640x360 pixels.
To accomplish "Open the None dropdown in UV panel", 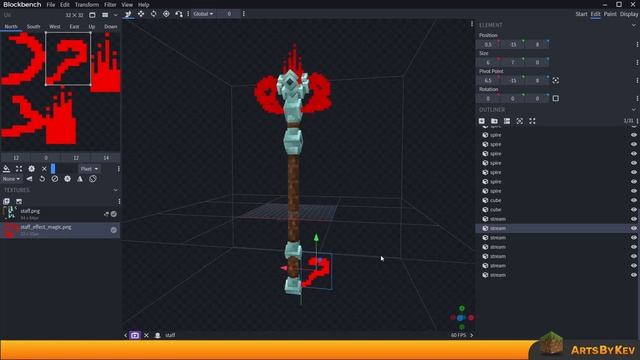I will point(11,179).
